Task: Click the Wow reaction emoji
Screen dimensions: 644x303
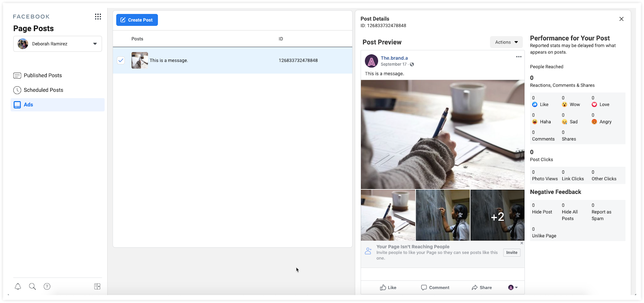Action: [x=564, y=104]
